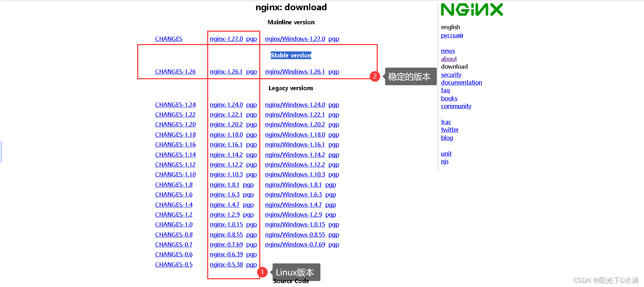Open pgp signature for nginx/Windows-1.26.1

(334, 71)
